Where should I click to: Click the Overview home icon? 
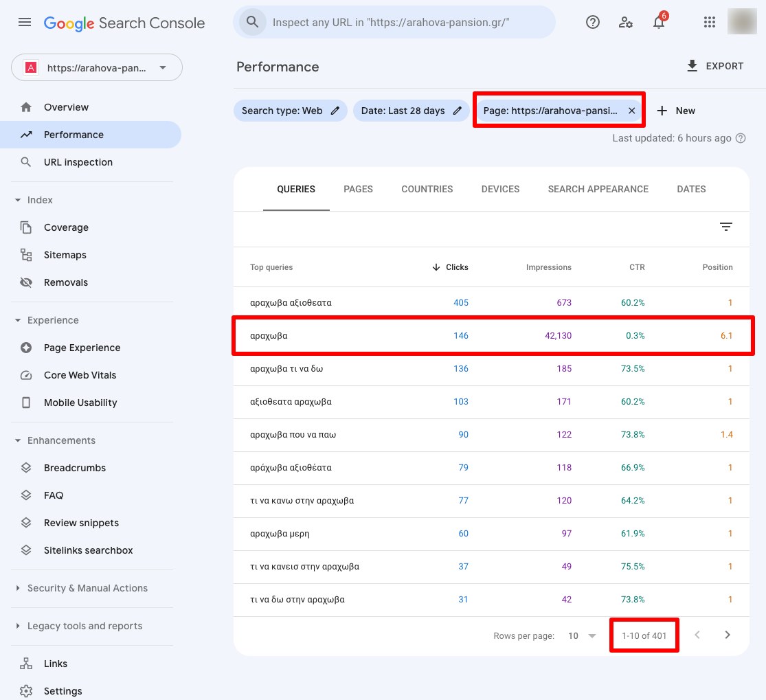(x=26, y=107)
